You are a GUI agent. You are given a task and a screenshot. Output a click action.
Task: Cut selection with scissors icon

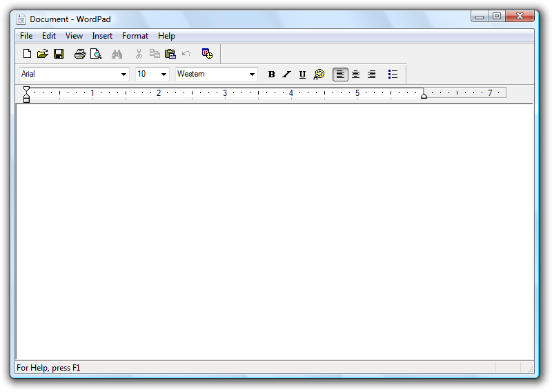click(x=139, y=54)
